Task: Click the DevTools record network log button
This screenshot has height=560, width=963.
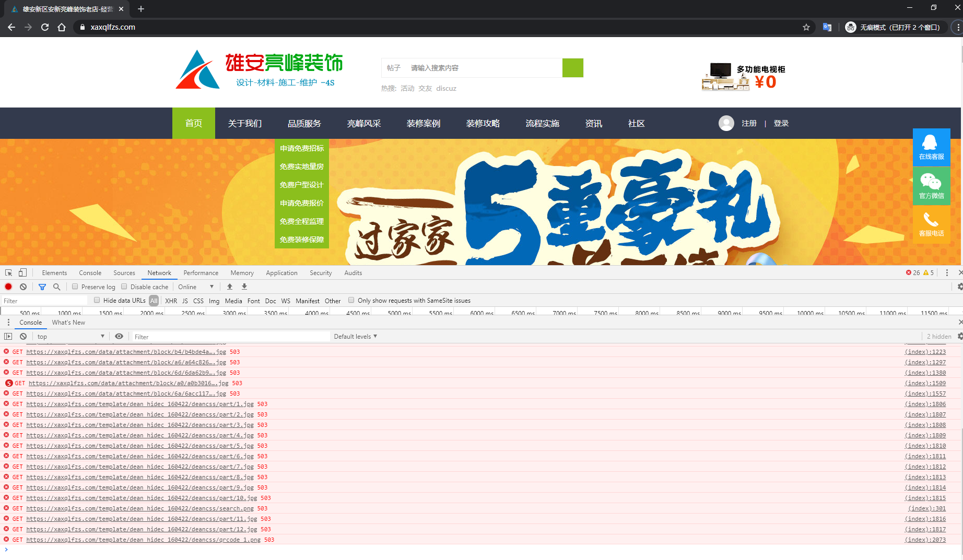Action: click(x=8, y=287)
